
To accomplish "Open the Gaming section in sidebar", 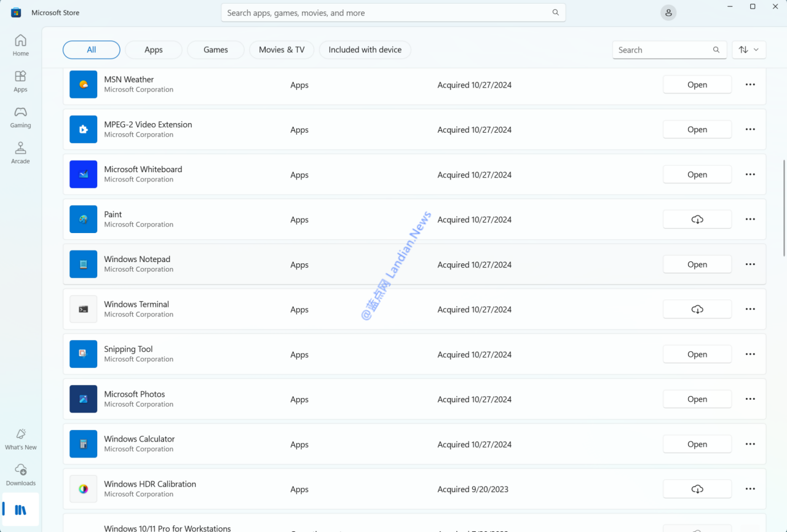I will [20, 117].
